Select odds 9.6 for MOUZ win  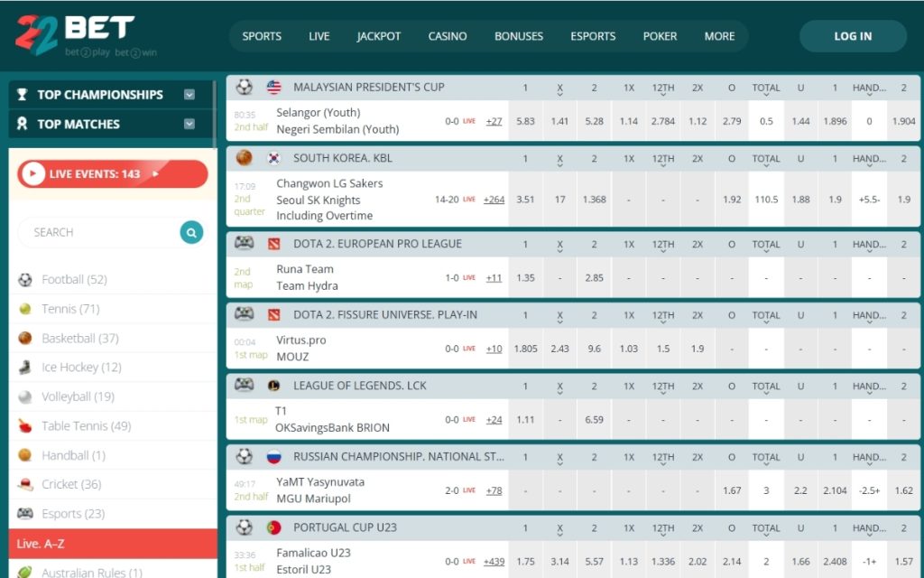pos(594,349)
